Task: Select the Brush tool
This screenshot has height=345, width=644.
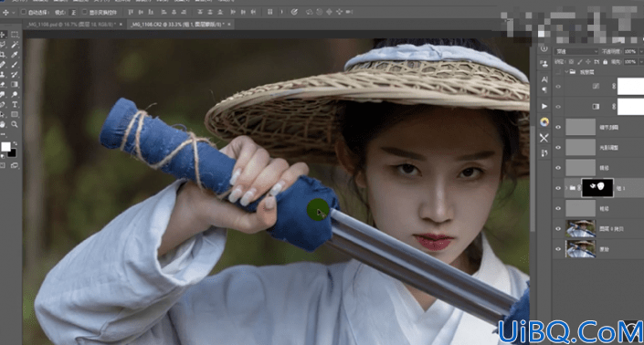Action: (15, 65)
